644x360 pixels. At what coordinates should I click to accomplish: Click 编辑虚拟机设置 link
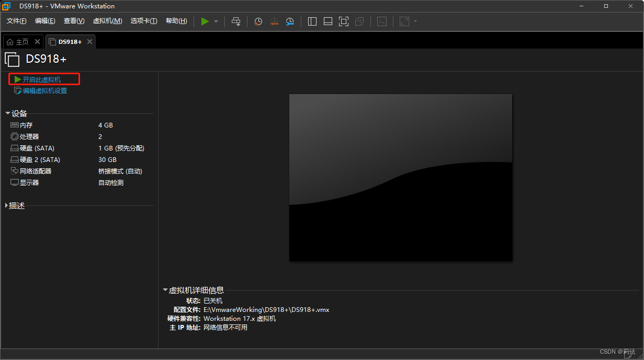(45, 91)
